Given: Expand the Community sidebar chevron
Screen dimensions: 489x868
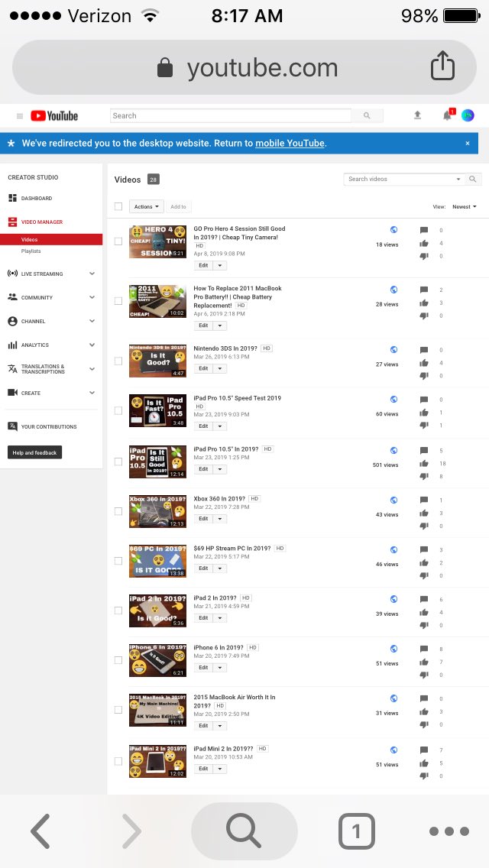Looking at the screenshot, I should pyautogui.click(x=92, y=297).
